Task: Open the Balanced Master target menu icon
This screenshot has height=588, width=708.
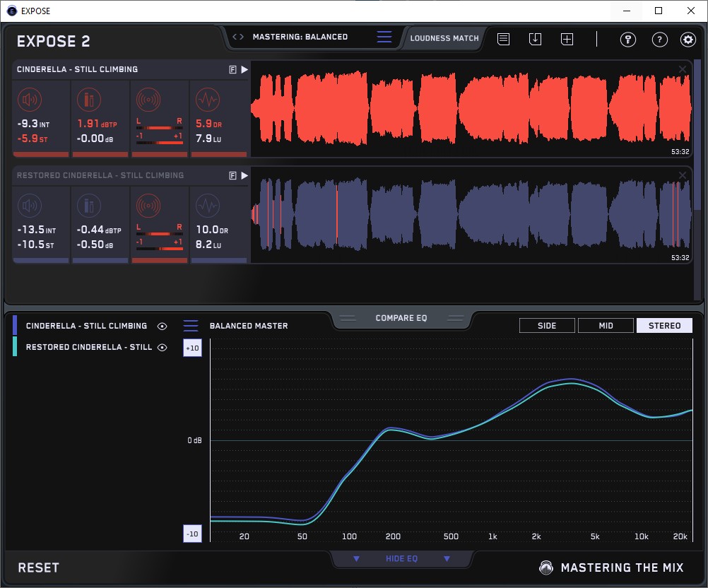Action: coord(191,325)
